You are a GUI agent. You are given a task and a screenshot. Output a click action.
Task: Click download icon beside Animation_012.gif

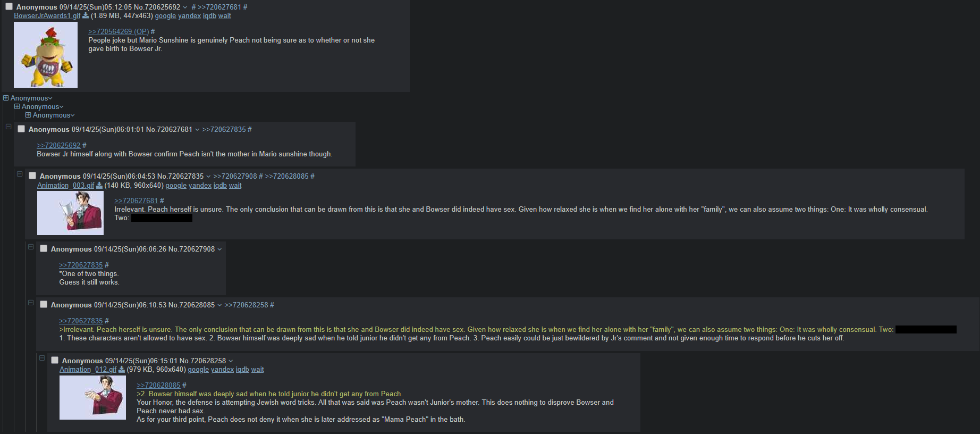pos(121,370)
